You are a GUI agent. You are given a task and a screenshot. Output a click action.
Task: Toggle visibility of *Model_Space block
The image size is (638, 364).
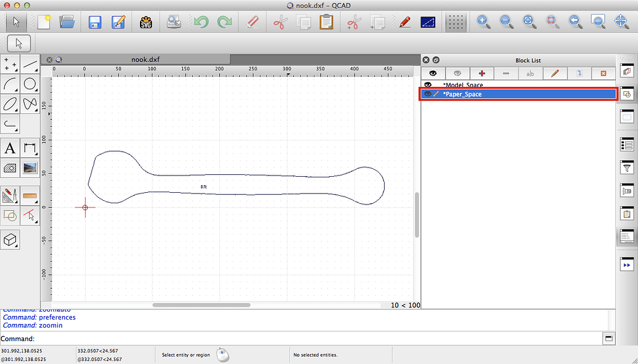pos(428,84)
